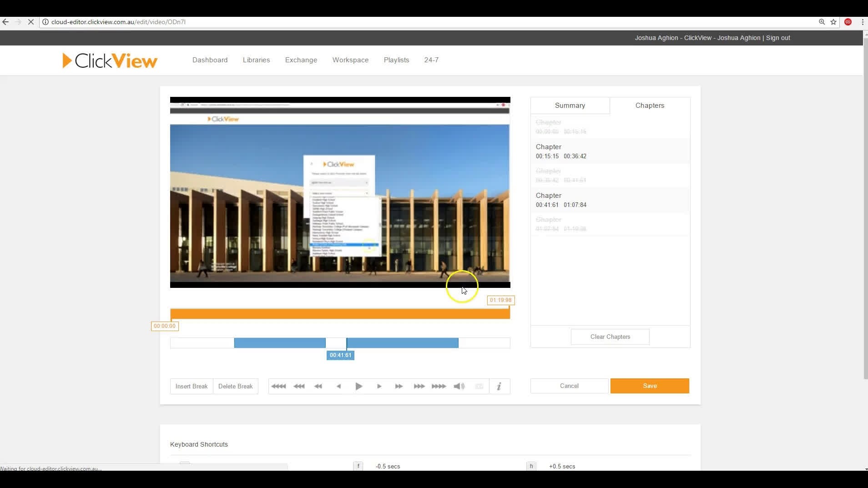The width and height of the screenshot is (868, 488).
Task: Click the triple-arrow rewind icon
Action: click(x=299, y=386)
